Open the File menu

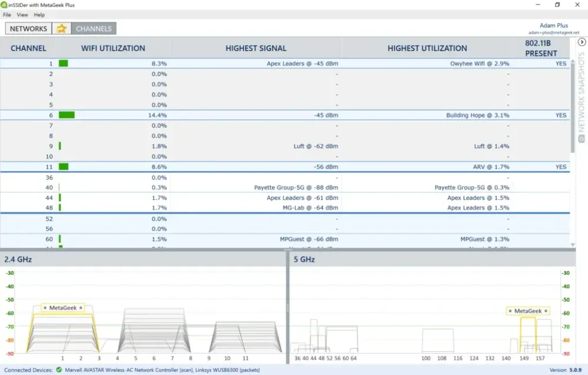pos(6,15)
